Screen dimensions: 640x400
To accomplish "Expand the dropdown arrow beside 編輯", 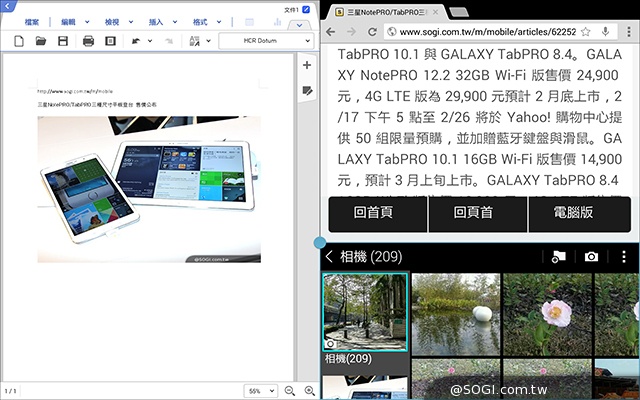I will pos(87,22).
